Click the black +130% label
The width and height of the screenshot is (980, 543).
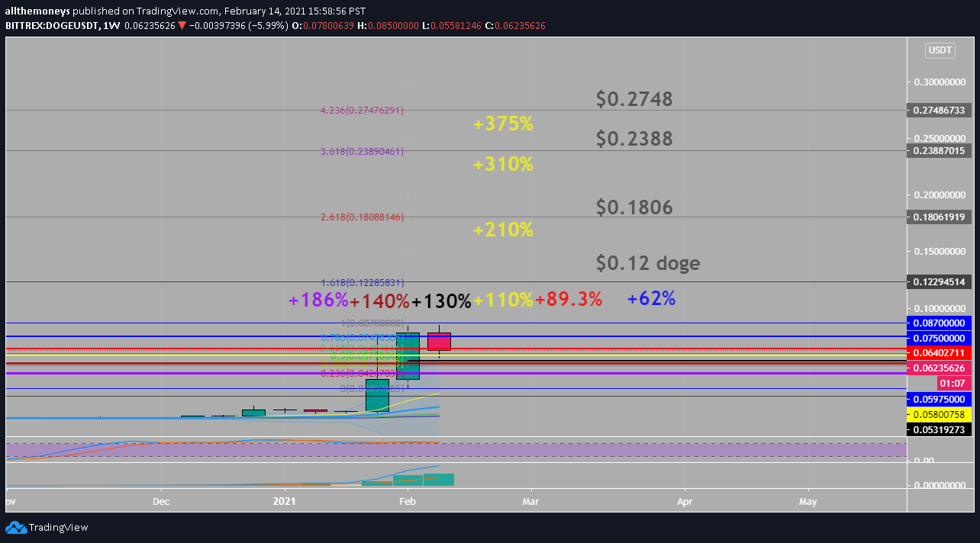pyautogui.click(x=442, y=301)
